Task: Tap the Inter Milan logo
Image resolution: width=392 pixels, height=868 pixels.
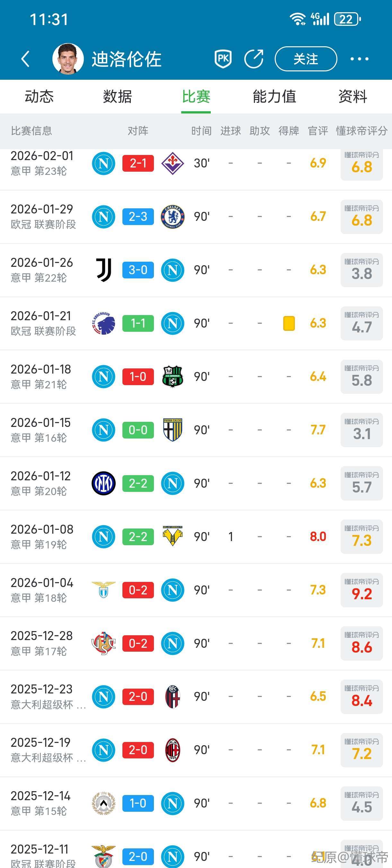Action: coord(104,483)
